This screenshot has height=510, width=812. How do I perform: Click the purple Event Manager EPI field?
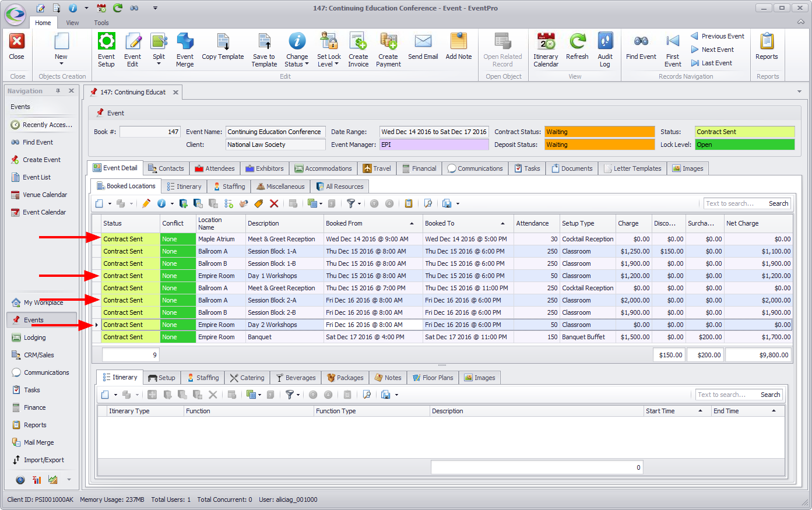(434, 145)
